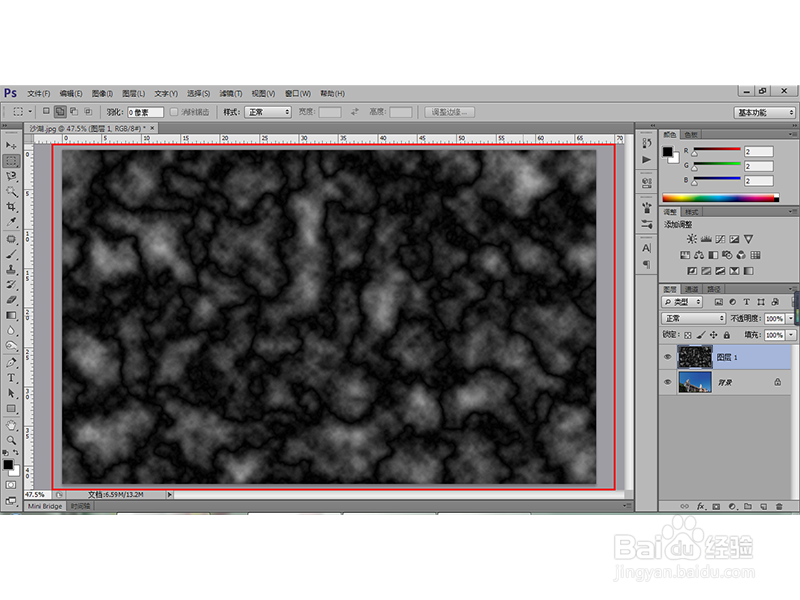Switch to the 通道 channels tab
800x600 pixels.
point(691,289)
